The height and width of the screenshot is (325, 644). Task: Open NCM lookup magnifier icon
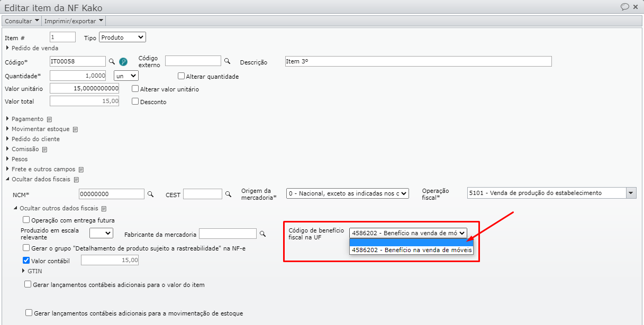tap(150, 194)
